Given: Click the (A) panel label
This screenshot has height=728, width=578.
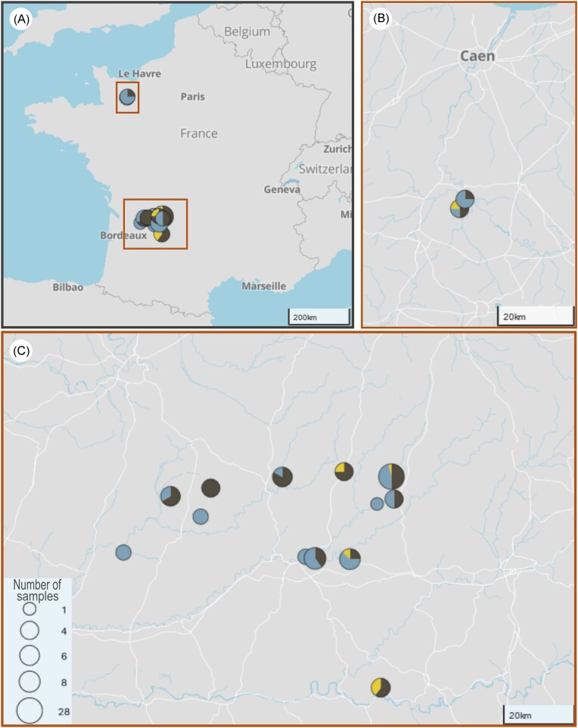Looking at the screenshot, I should [20, 20].
